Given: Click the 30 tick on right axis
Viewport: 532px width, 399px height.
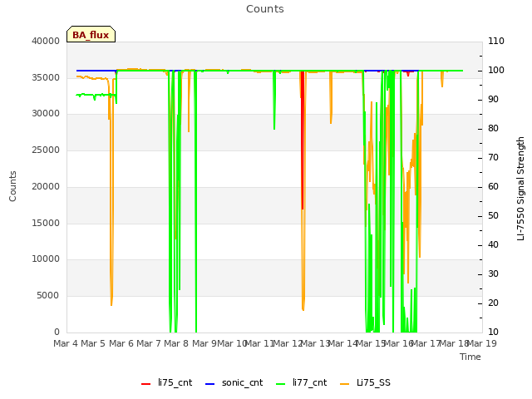Looking at the screenshot, I should point(493,274).
